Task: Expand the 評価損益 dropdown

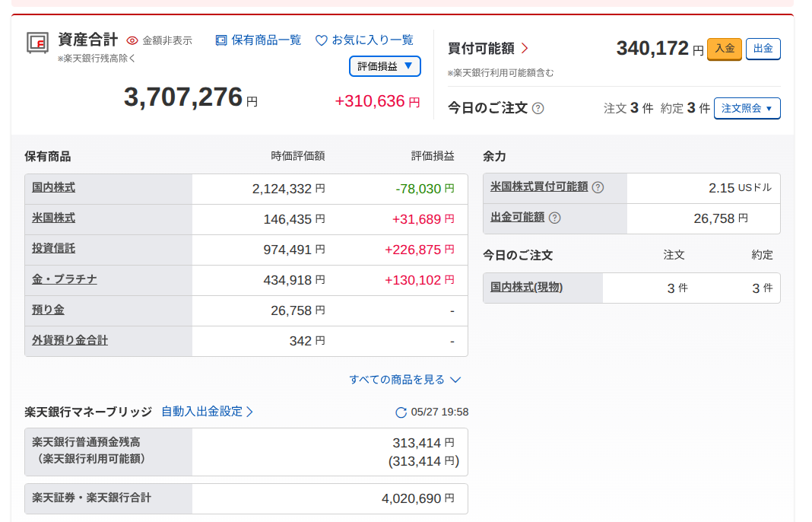Action: (x=385, y=66)
